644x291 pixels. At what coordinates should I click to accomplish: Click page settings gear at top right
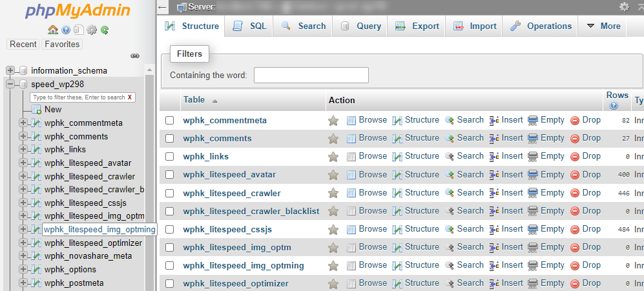624,6
